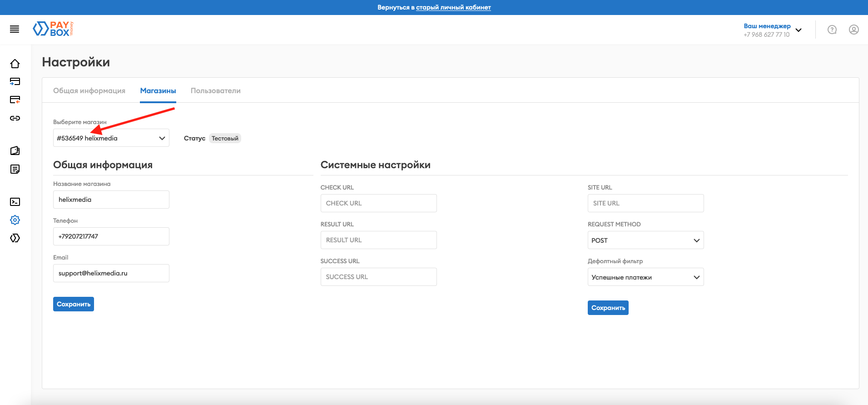Open the document notes icon in sidebar
Screen dimensions: 868x405
coord(15,169)
